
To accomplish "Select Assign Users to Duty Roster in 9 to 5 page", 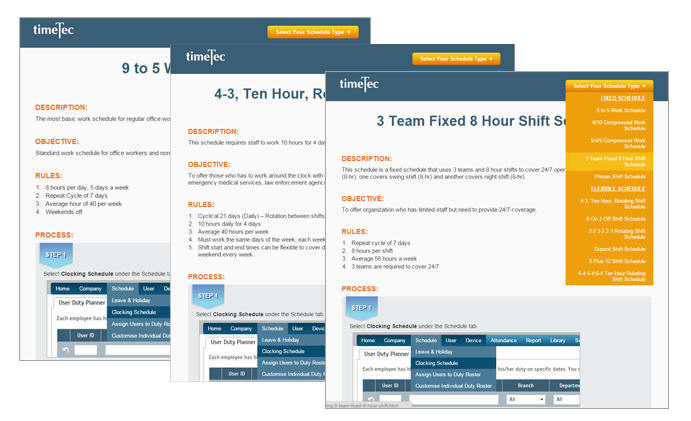I will point(138,324).
